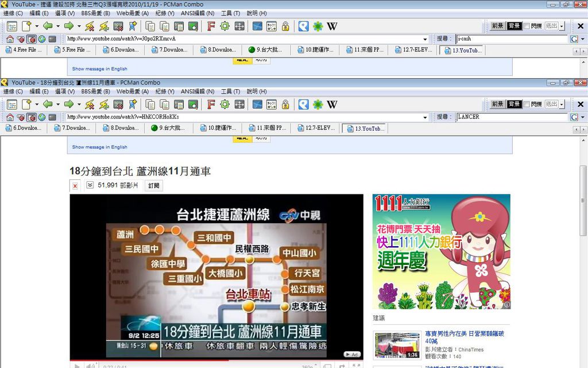The image size is (588, 368).
Task: Go forward with green arrow in lower window
Action: [69, 104]
